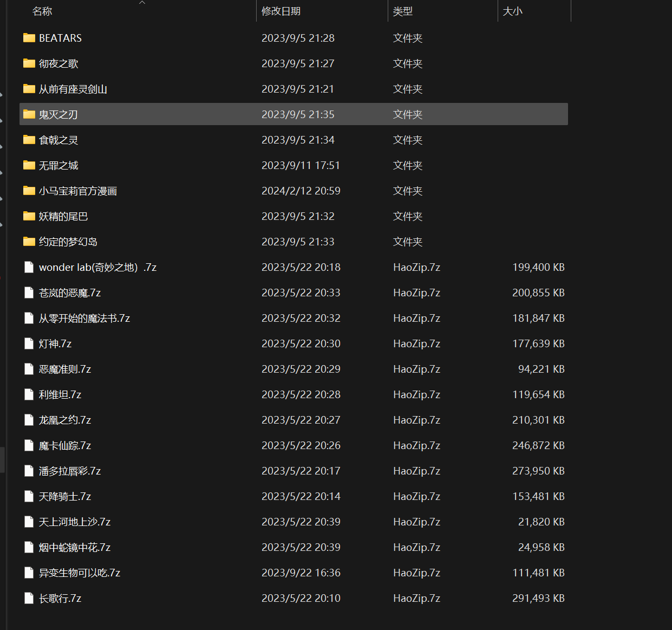This screenshot has height=630, width=672.
Task: Sort by 修改日期 column header
Action: (x=280, y=11)
